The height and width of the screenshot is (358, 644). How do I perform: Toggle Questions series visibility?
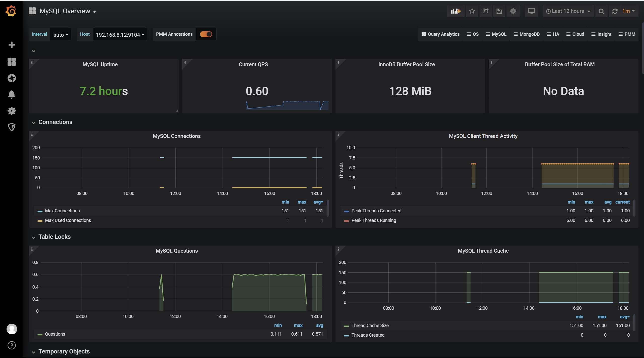click(x=55, y=334)
